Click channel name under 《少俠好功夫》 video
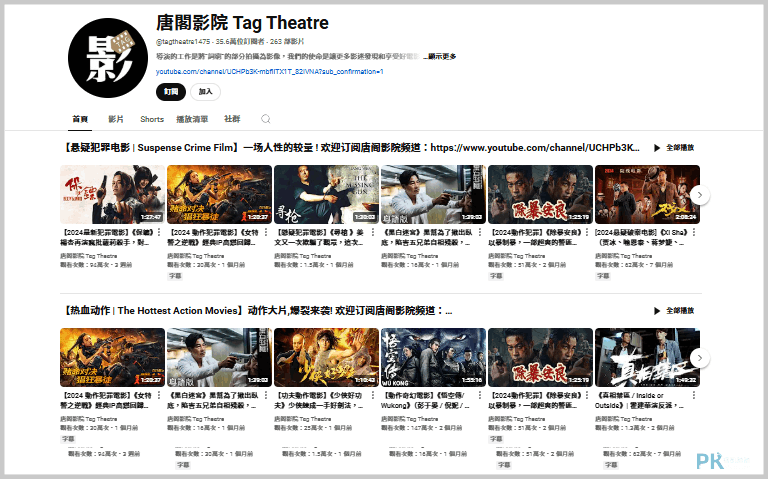Screen dimensions: 768x479 tap(303, 419)
